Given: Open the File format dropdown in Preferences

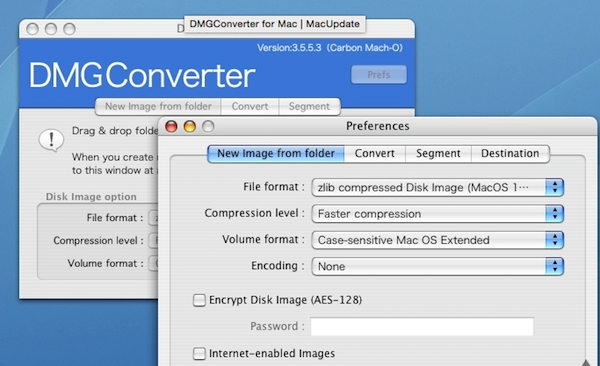Looking at the screenshot, I should coord(437,188).
